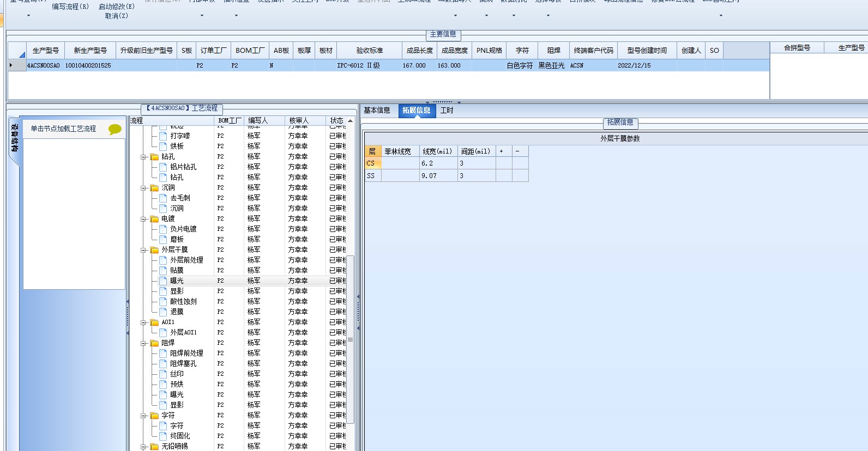Viewport: 868px width, 451px height.
Task: Switch to the 工时 tab
Action: (447, 111)
